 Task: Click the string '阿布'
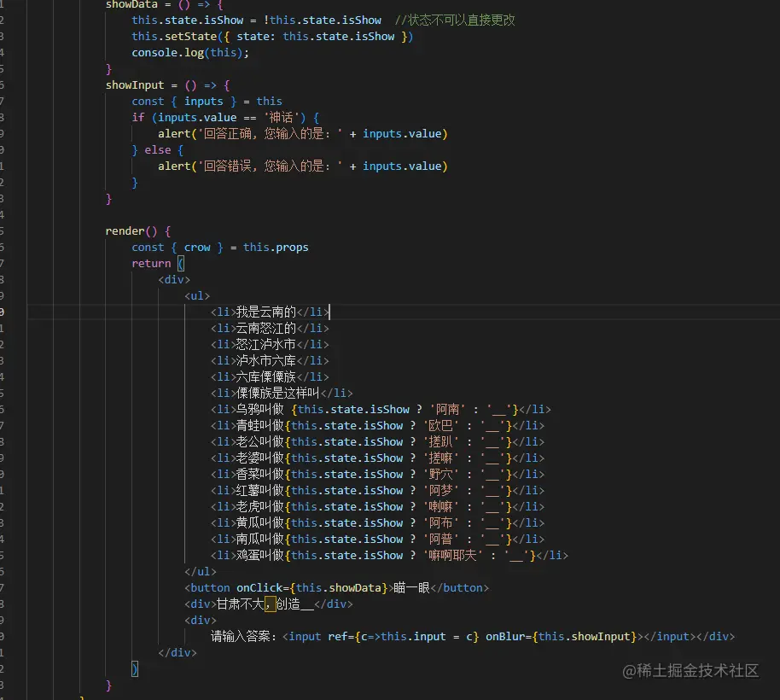(x=440, y=523)
